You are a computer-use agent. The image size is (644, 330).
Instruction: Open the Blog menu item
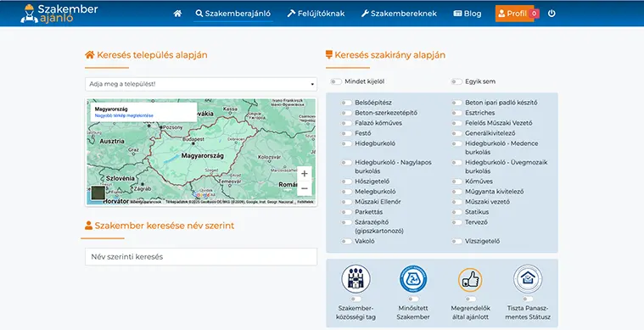tap(468, 14)
